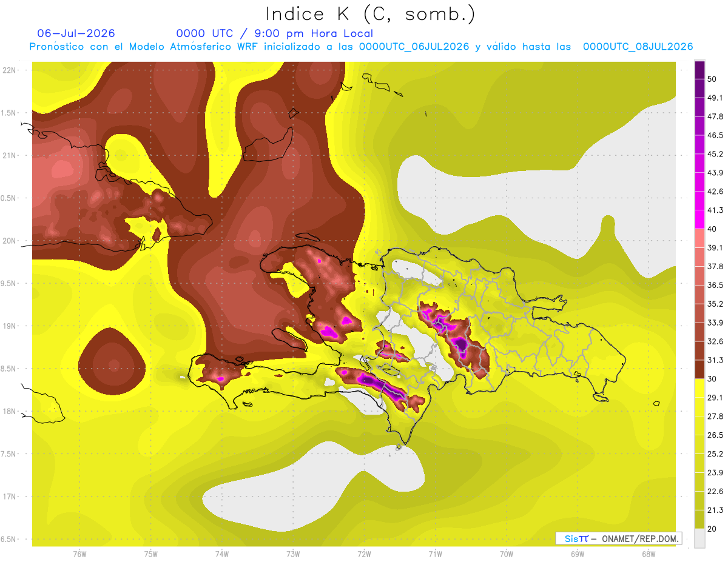Screen dimensions: 728x562
Task: Click the colorbar value '25.2'
Action: click(715, 454)
